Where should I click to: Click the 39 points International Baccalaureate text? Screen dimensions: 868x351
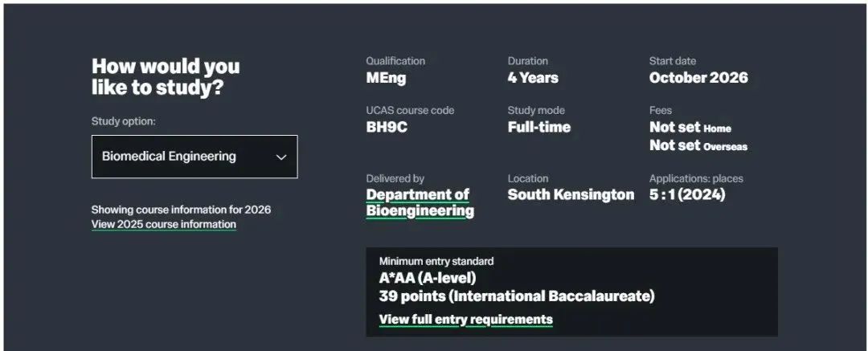(517, 296)
